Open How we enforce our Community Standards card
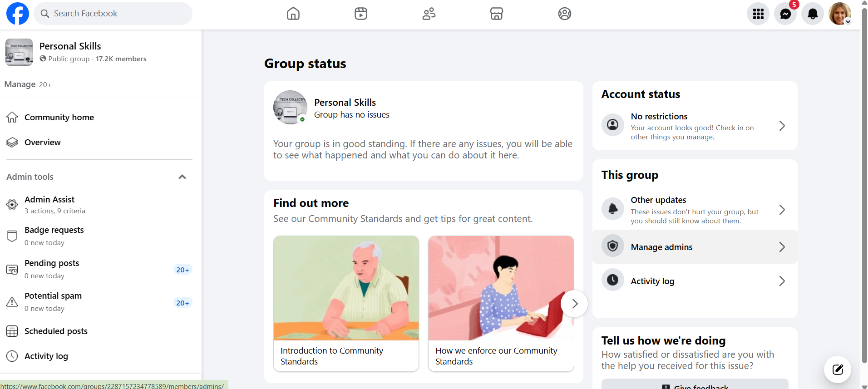 click(x=501, y=304)
